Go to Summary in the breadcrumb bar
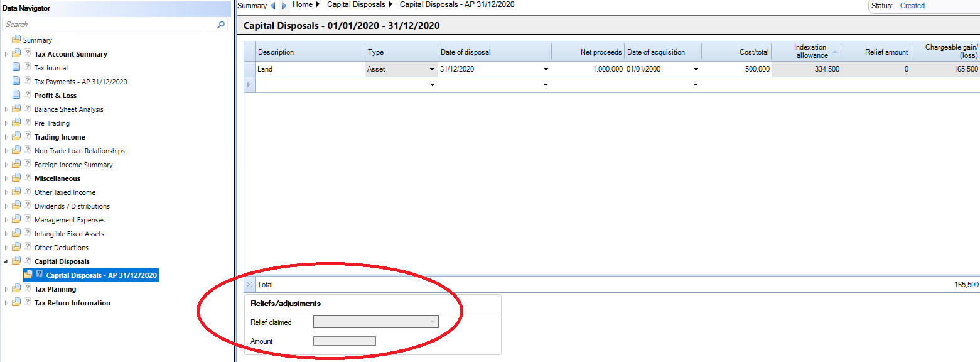The width and height of the screenshot is (980, 362). click(252, 6)
